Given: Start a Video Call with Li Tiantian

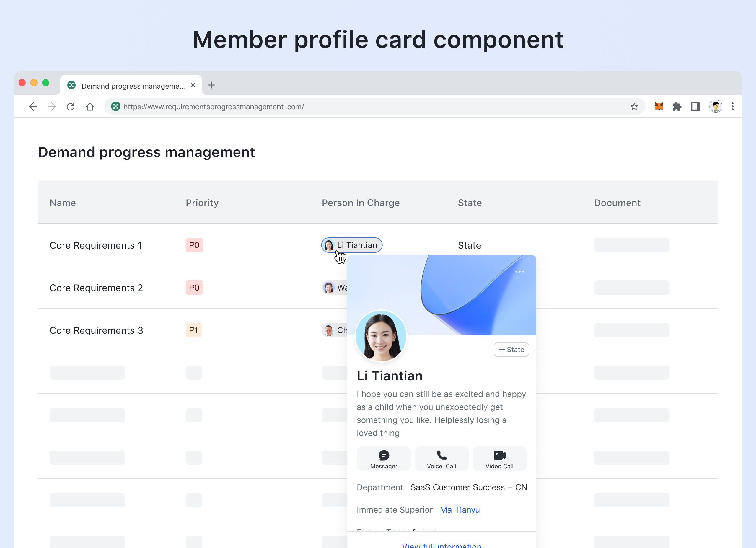Looking at the screenshot, I should coord(499,459).
